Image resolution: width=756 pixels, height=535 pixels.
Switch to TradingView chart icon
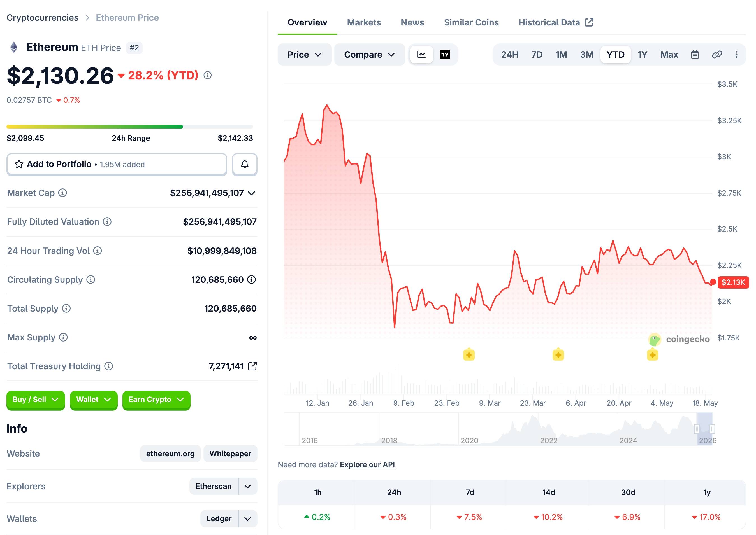[x=445, y=54]
